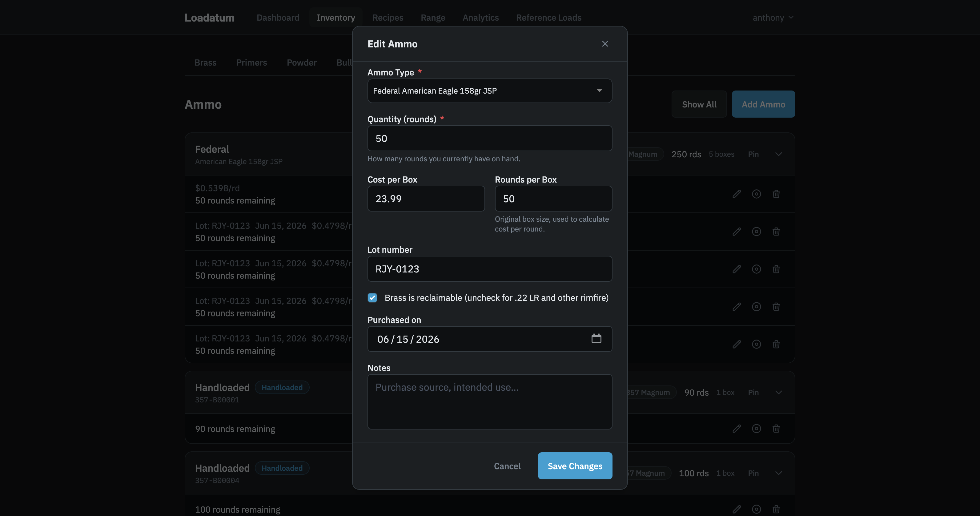
Task: Pin the Federal 250 rds group
Action: pos(753,154)
